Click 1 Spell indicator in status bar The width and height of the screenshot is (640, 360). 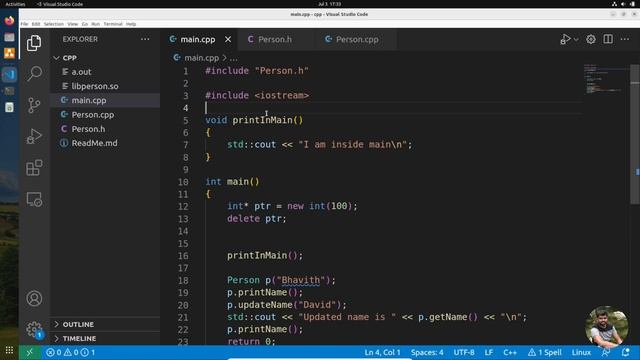(x=544, y=352)
